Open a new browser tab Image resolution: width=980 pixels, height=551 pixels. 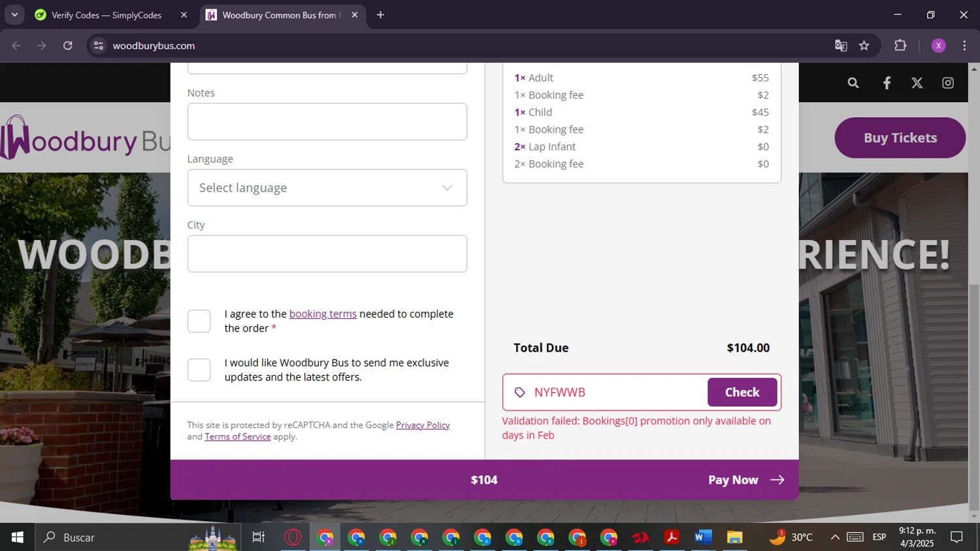[x=380, y=15]
